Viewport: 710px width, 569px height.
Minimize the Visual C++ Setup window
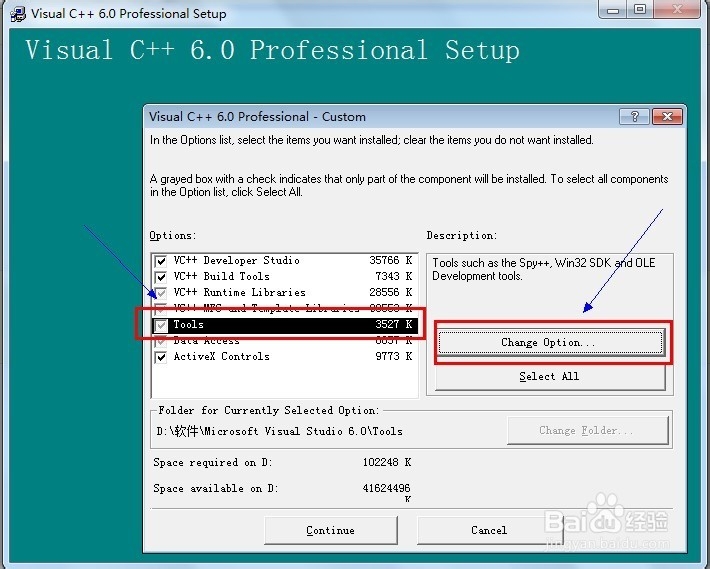tap(613, 9)
